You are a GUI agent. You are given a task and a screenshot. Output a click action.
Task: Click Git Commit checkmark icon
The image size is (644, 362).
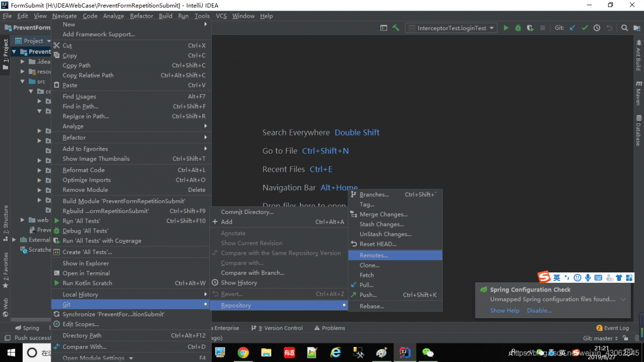pyautogui.click(x=585, y=28)
